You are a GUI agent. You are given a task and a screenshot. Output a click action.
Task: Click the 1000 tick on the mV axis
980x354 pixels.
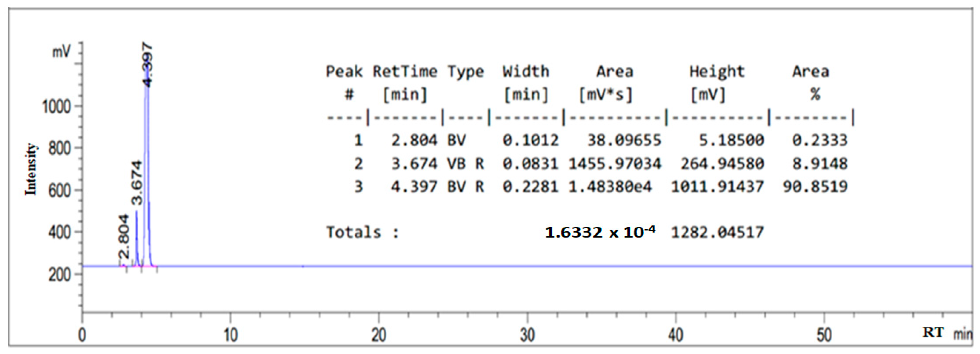click(x=57, y=107)
